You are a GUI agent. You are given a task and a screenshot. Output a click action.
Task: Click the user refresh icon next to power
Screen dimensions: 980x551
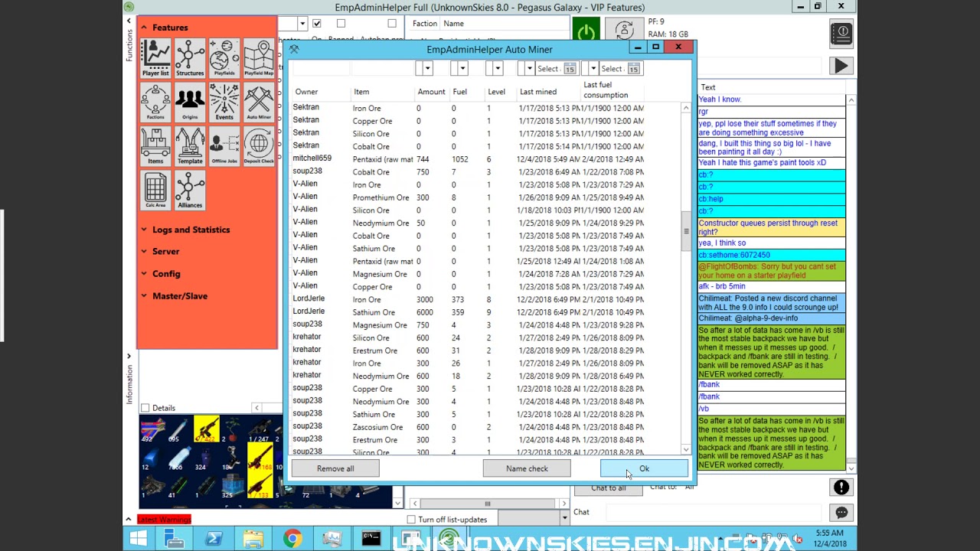pos(624,31)
